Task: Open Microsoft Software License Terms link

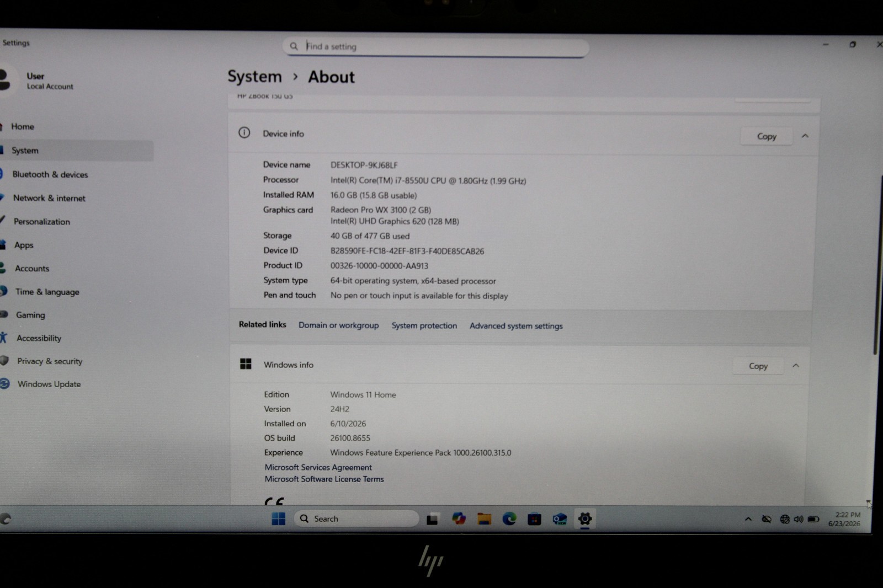Action: (324, 479)
